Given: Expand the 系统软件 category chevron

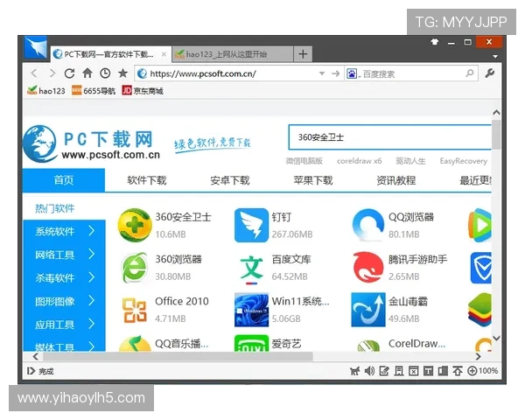Looking at the screenshot, I should 92,231.
